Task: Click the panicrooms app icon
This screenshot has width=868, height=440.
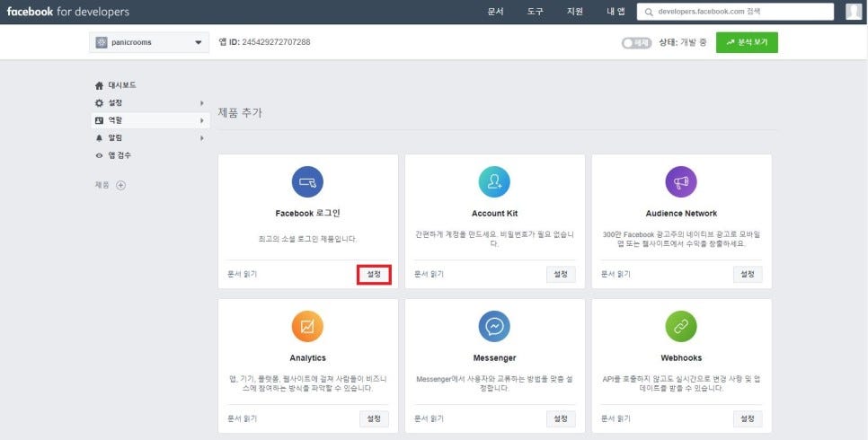Action: click(x=102, y=42)
